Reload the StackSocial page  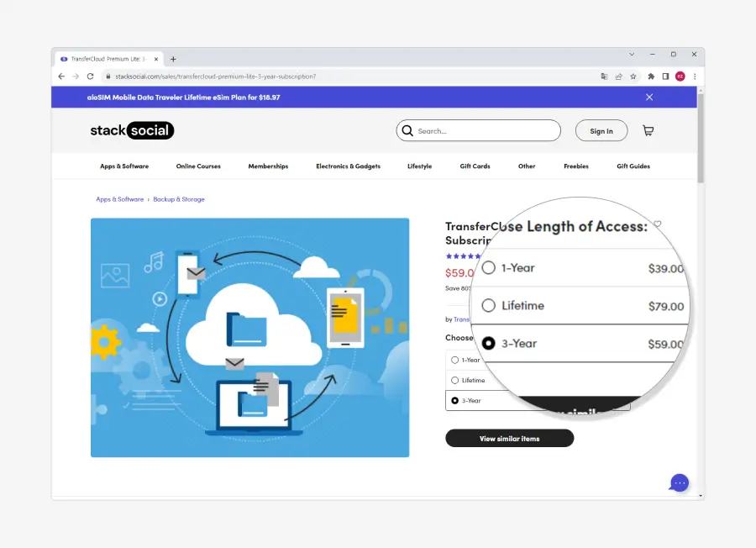pyautogui.click(x=90, y=76)
